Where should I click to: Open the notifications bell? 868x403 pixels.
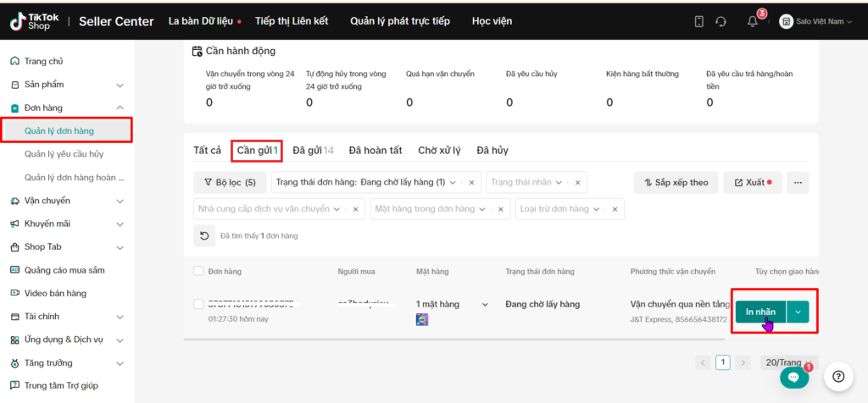(x=753, y=21)
